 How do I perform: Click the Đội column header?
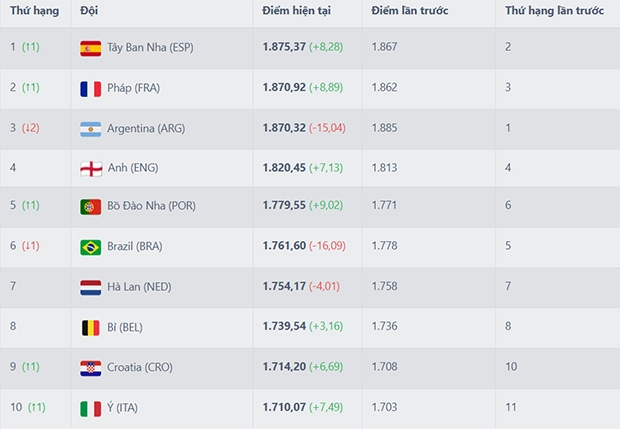(x=88, y=10)
